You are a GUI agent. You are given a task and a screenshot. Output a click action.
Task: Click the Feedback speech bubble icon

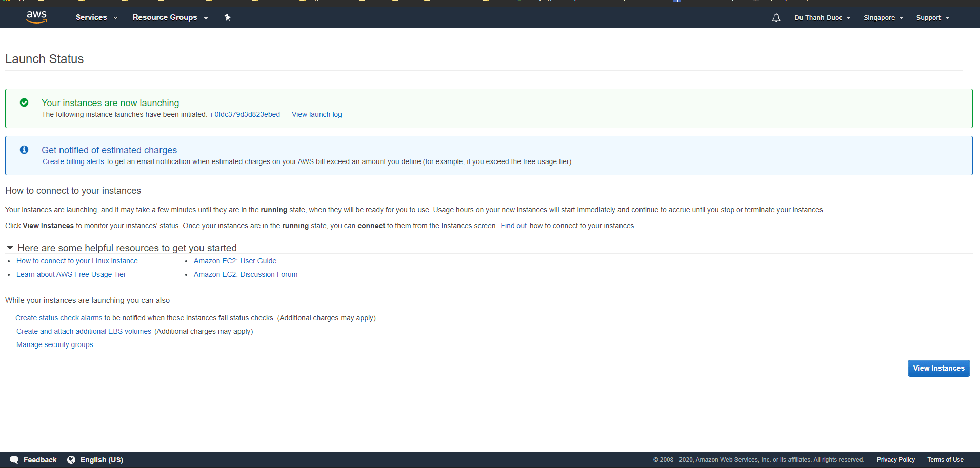pos(14,460)
